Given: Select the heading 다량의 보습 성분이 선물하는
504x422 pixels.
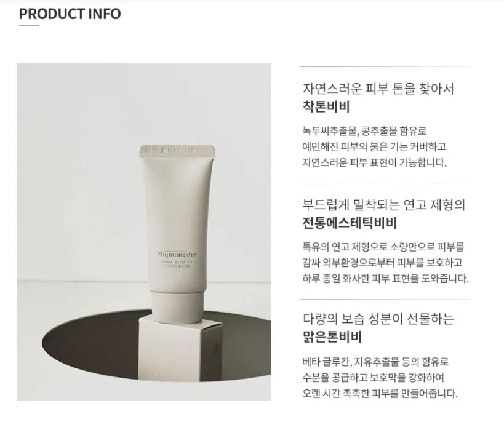Looking at the screenshot, I should (x=378, y=319).
